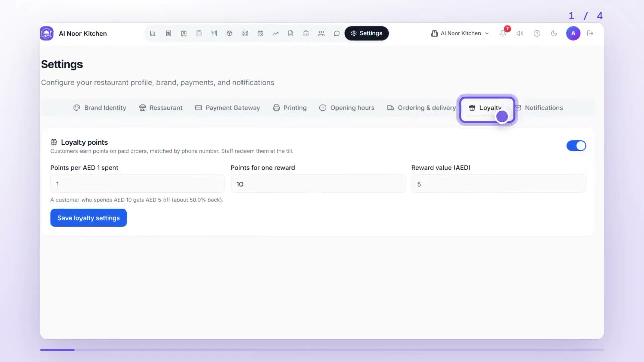The width and height of the screenshot is (644, 362).
Task: Open the user avatar labeled A
Action: pos(573,33)
